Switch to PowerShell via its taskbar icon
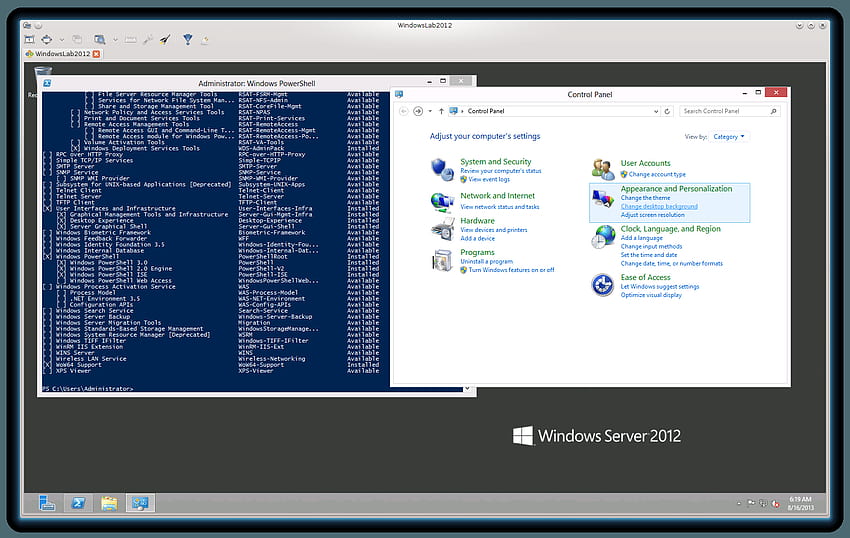850x538 pixels. pos(78,503)
